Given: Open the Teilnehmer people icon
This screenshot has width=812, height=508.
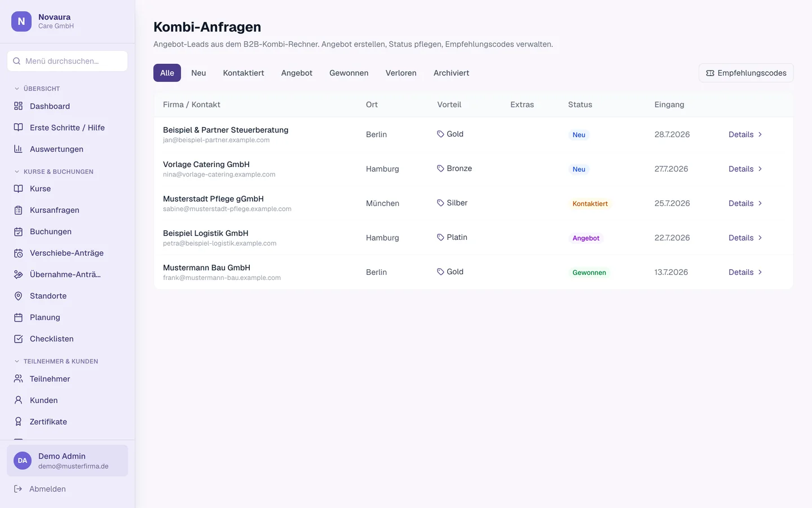Looking at the screenshot, I should [x=18, y=379].
